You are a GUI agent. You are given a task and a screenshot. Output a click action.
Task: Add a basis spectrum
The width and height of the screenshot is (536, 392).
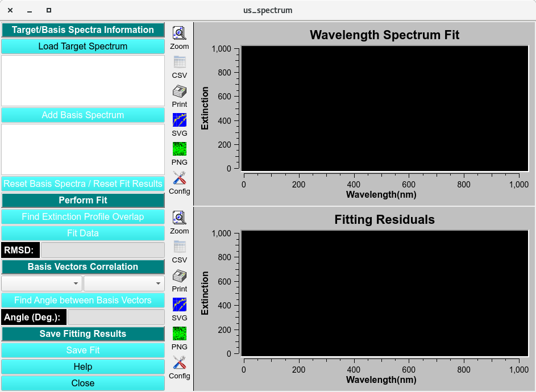click(83, 115)
